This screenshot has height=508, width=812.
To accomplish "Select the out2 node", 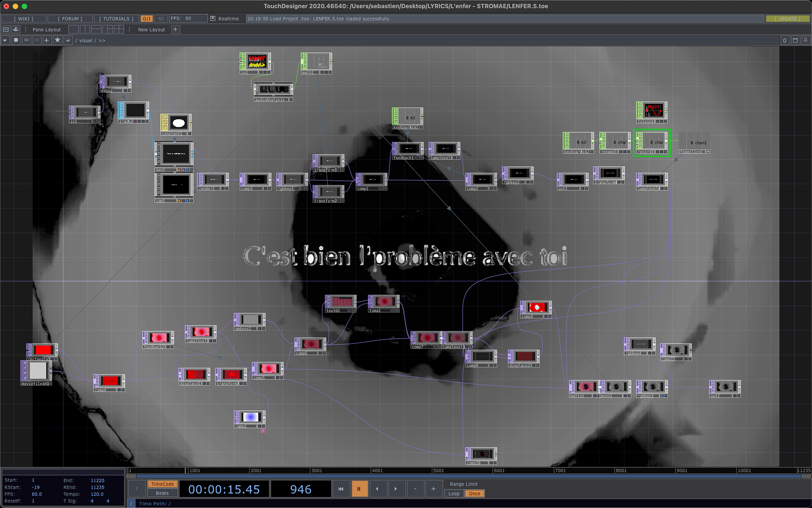I will pos(725,389).
